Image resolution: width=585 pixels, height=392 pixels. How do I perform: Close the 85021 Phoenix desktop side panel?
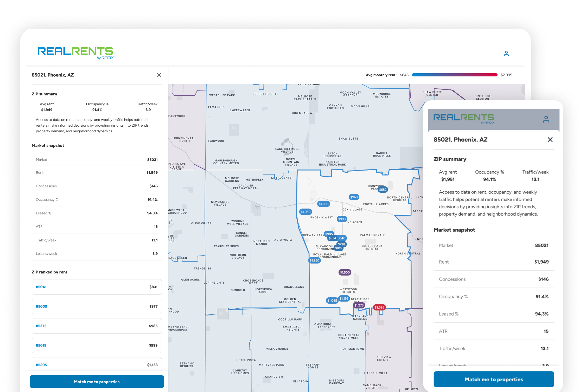(159, 75)
